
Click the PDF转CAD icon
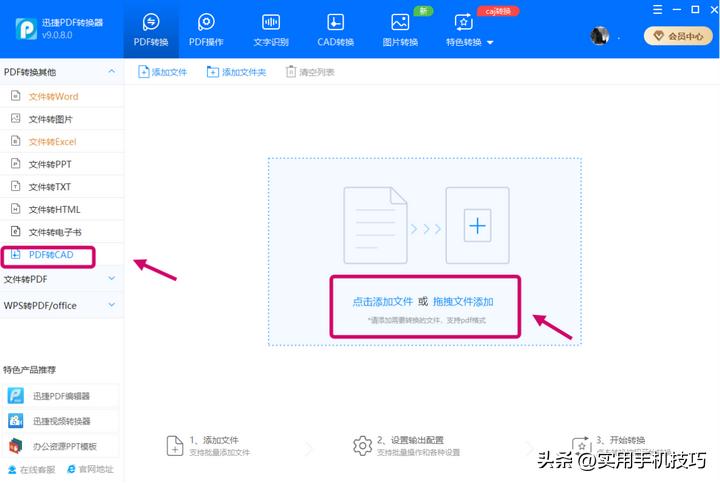tap(16, 254)
